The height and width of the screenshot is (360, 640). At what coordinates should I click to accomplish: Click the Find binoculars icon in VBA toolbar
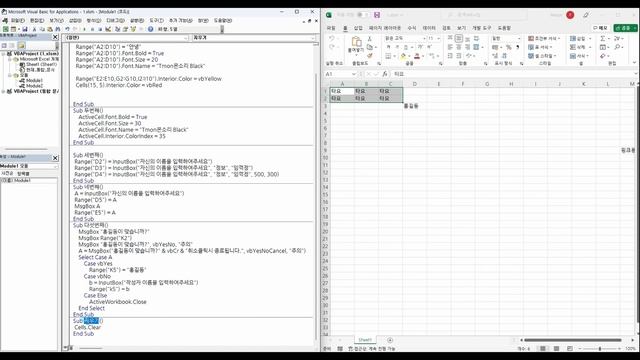coord(58,29)
